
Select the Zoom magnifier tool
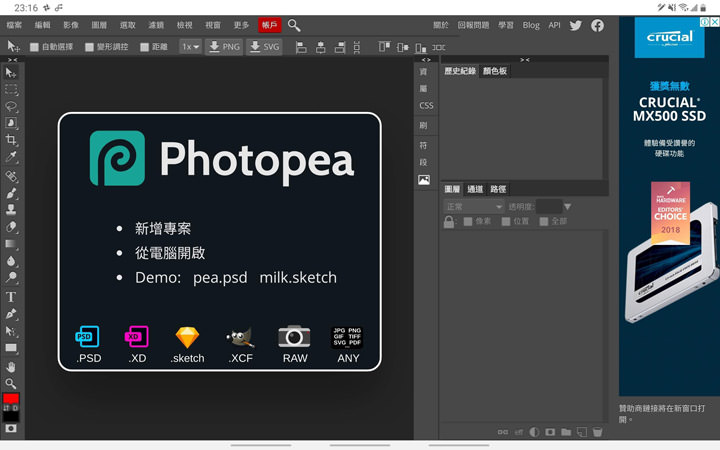[11, 383]
